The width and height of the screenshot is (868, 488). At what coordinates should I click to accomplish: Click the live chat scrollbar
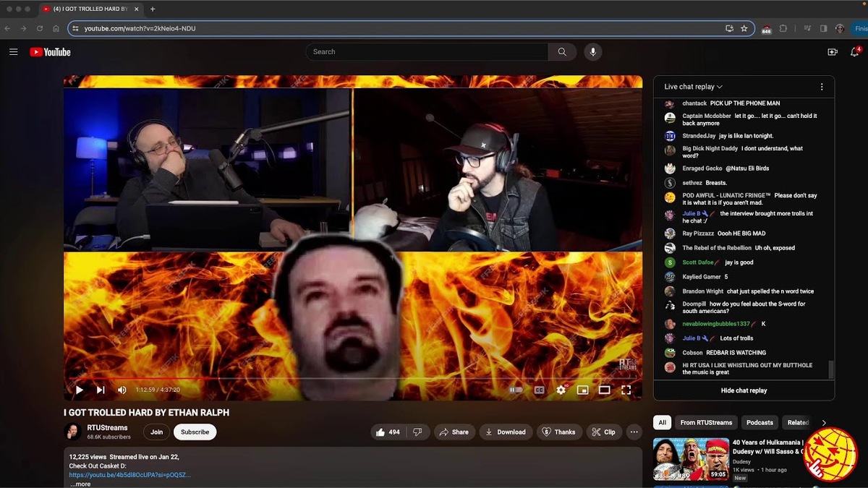tap(831, 369)
